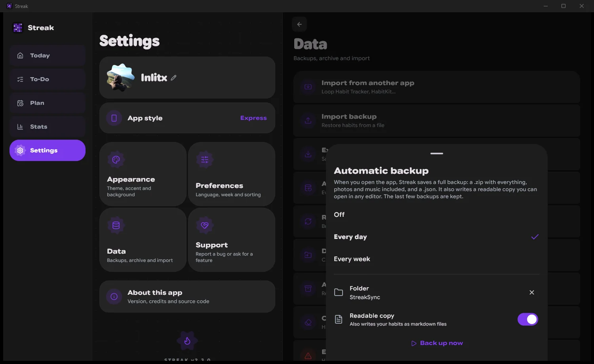The height and width of the screenshot is (364, 594).
Task: Go to Plan in the sidebar
Action: [x=48, y=103]
